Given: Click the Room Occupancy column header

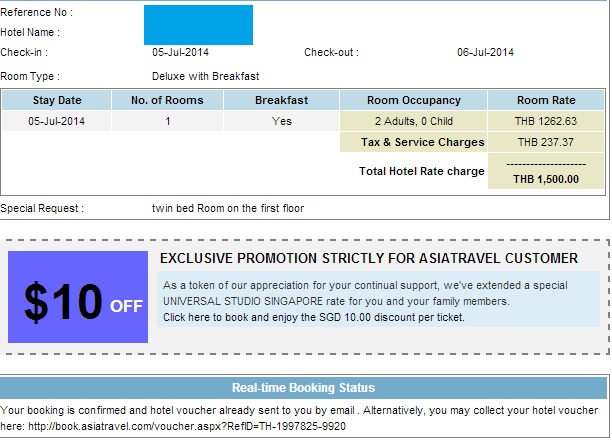Looking at the screenshot, I should [x=413, y=100].
